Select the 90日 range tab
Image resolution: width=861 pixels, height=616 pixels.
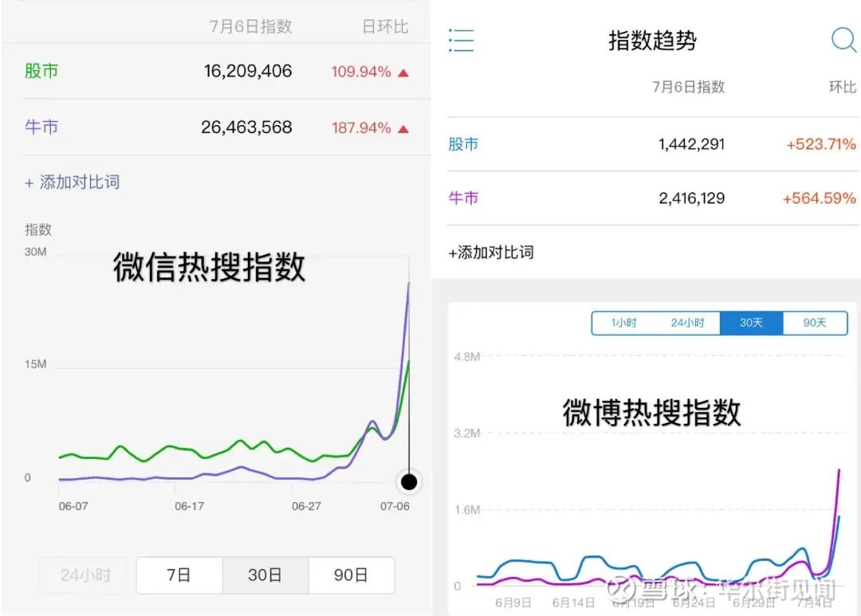(352, 575)
